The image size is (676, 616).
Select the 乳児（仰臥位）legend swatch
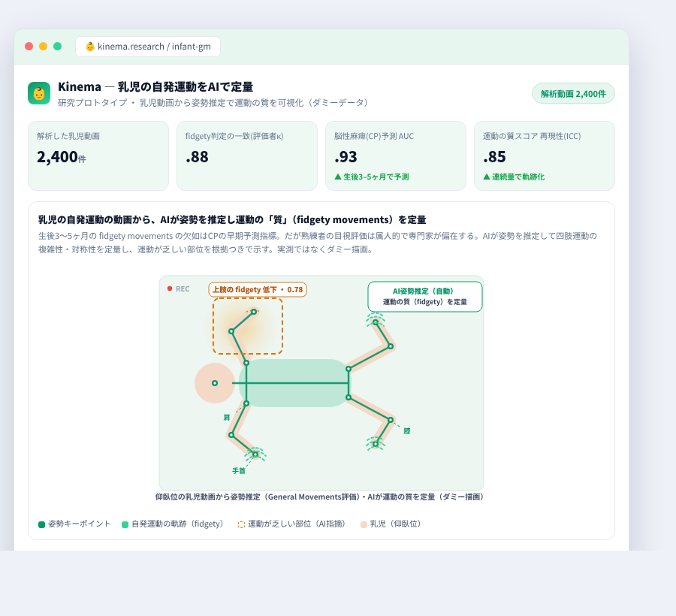pos(364,524)
